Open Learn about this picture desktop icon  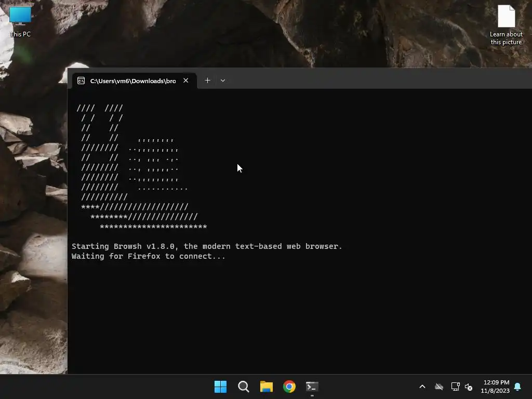point(506,25)
